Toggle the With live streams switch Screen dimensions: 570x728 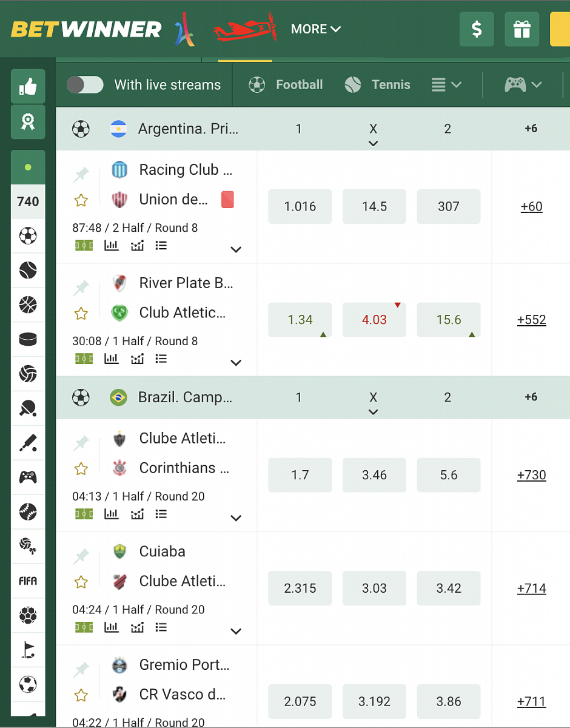click(85, 85)
